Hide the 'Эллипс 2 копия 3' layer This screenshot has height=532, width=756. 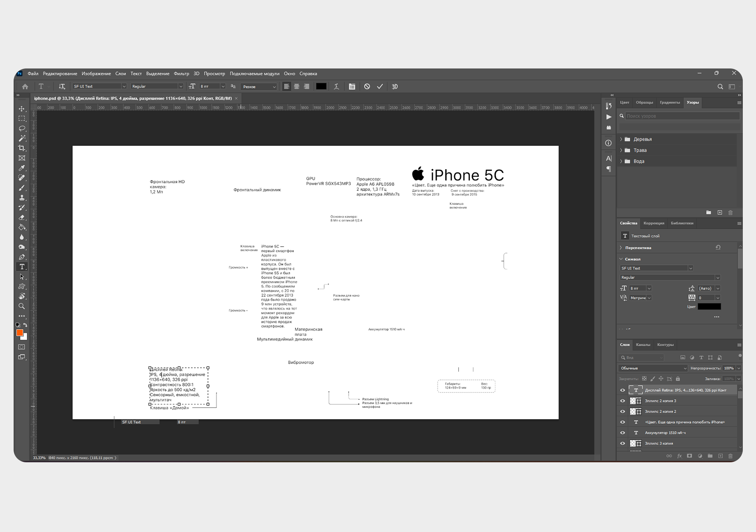click(622, 401)
